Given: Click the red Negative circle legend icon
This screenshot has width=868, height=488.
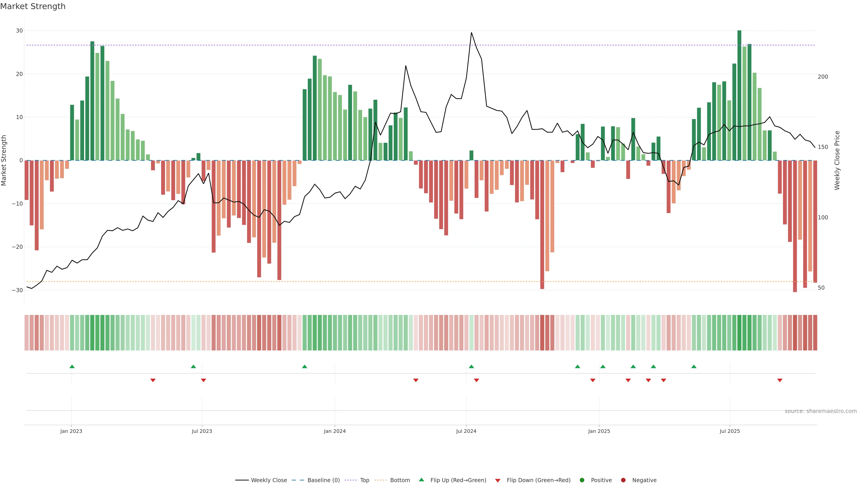Looking at the screenshot, I should tap(623, 480).
